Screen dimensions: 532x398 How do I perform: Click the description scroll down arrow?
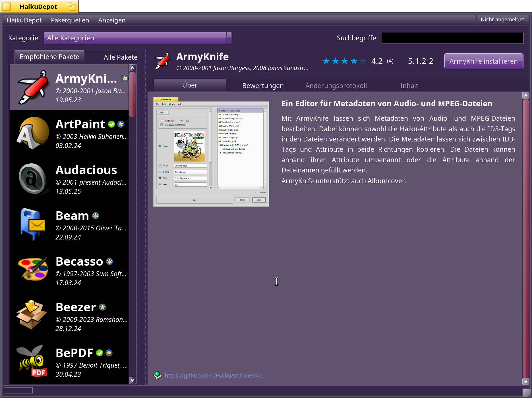(526, 382)
